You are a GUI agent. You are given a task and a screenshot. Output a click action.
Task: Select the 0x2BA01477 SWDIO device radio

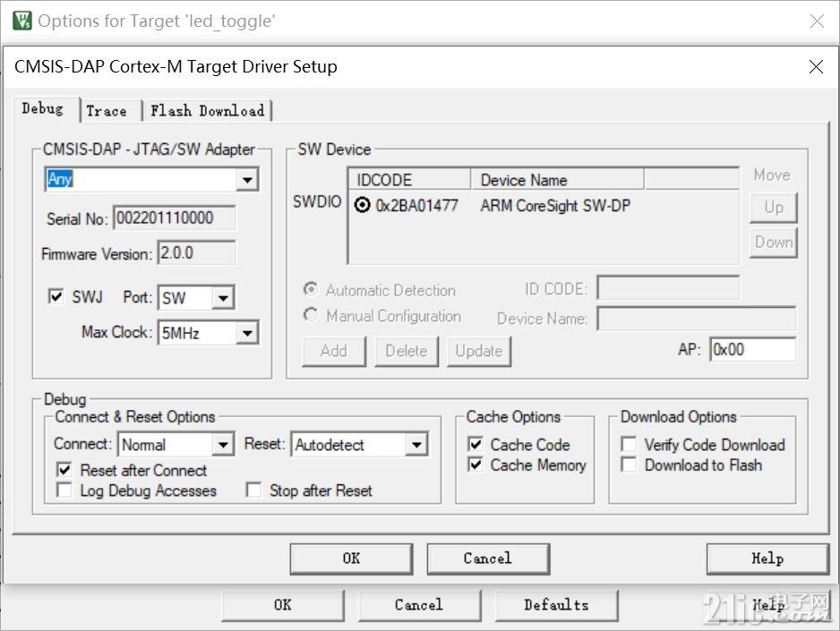point(362,205)
